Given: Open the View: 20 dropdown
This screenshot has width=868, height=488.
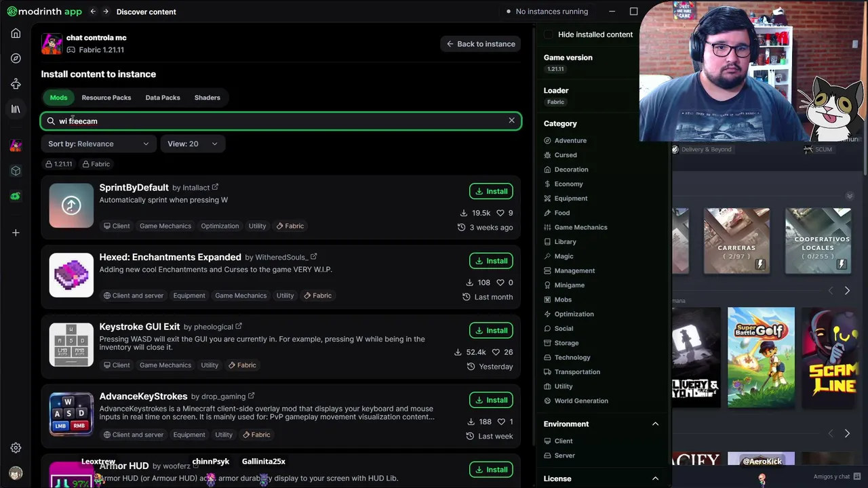Looking at the screenshot, I should [193, 144].
